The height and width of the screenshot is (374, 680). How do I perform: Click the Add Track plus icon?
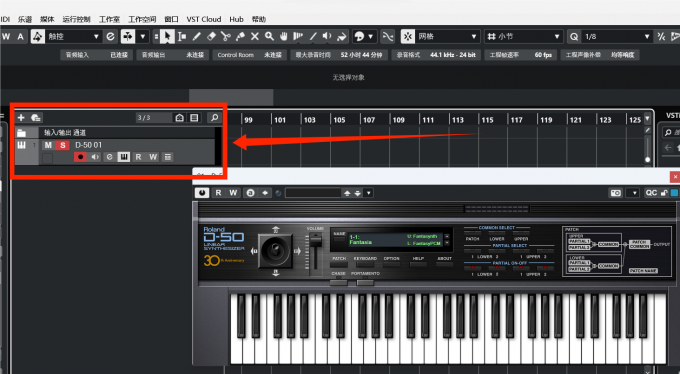(21, 118)
